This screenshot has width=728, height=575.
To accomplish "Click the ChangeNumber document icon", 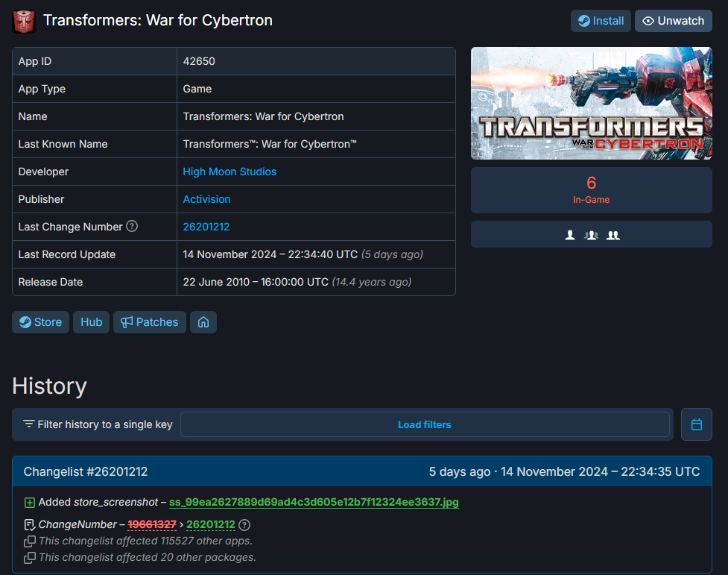I will pos(30,525).
